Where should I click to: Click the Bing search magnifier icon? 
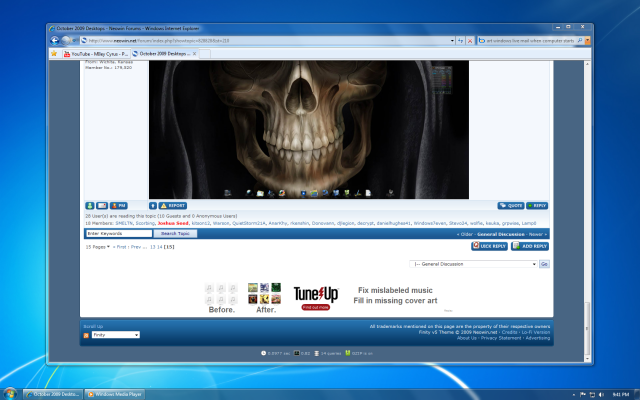point(580,40)
